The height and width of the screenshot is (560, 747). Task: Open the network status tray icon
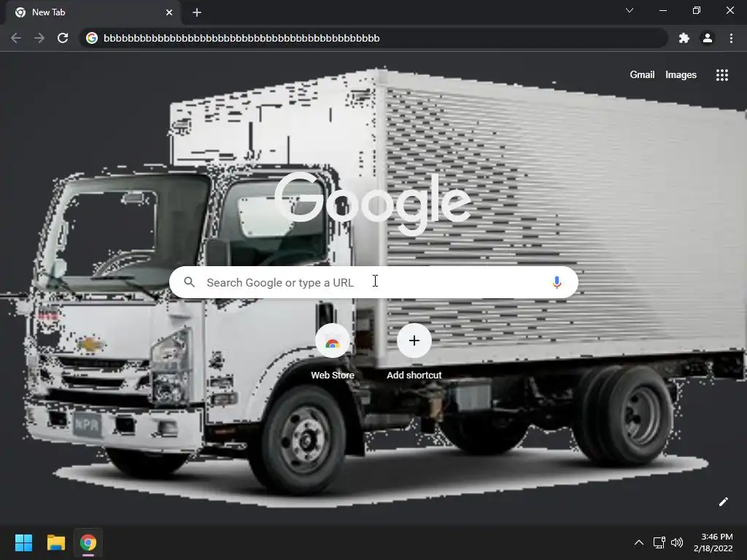pyautogui.click(x=659, y=542)
